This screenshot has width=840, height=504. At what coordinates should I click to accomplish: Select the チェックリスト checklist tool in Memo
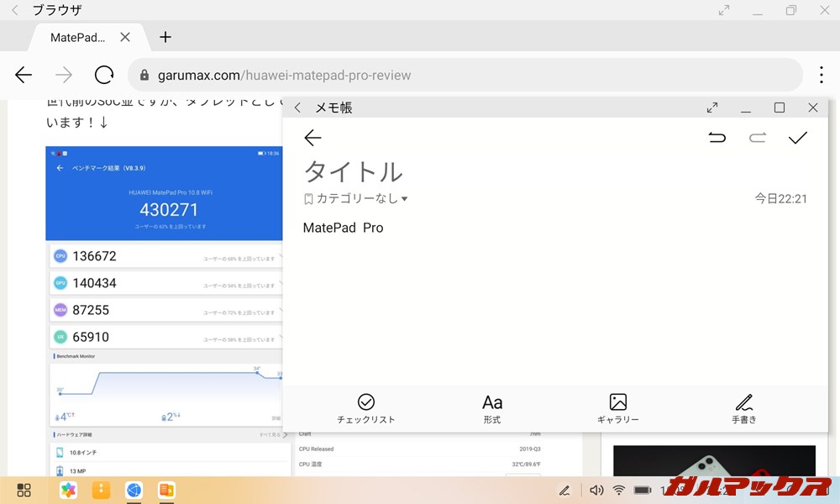[x=366, y=407]
